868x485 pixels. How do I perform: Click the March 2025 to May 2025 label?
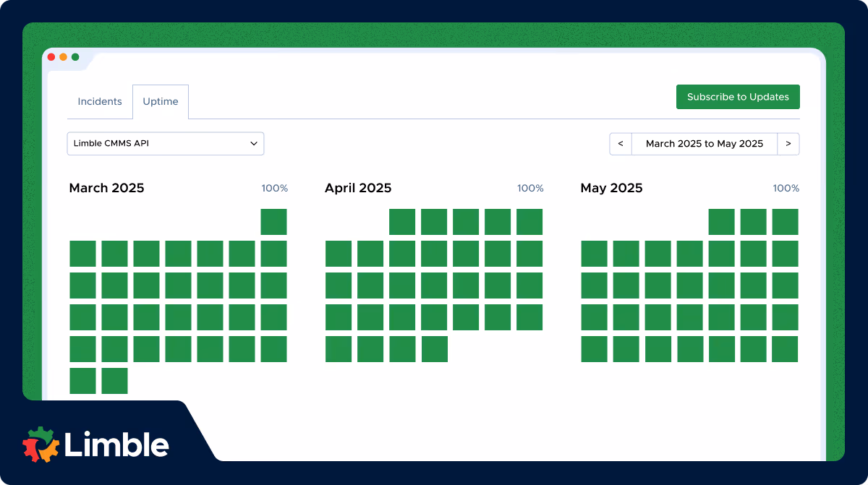coord(705,144)
